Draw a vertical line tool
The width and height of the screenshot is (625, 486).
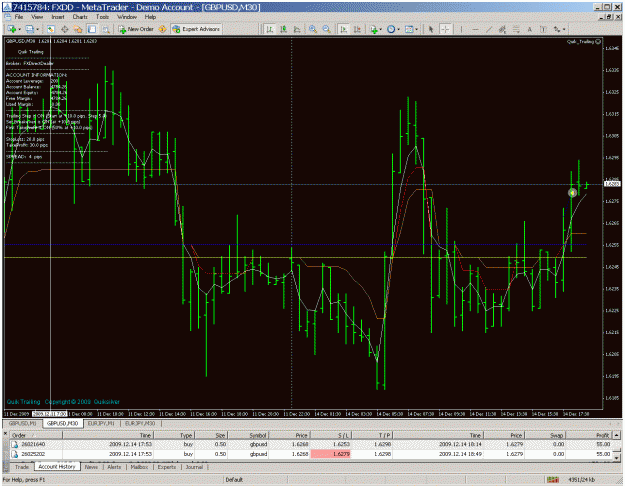[461, 29]
